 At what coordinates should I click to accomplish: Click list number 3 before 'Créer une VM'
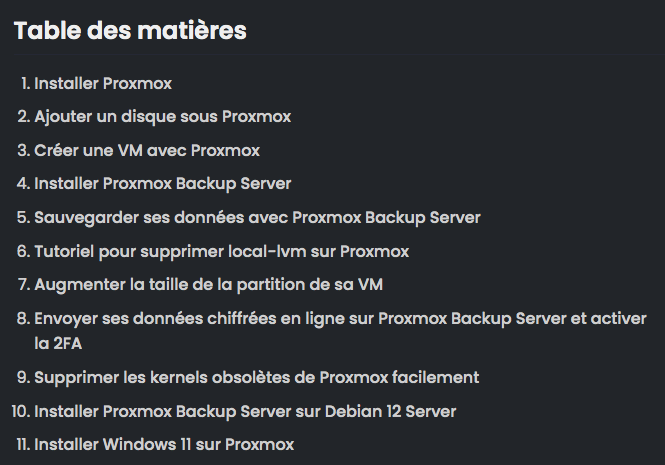[x=24, y=150]
